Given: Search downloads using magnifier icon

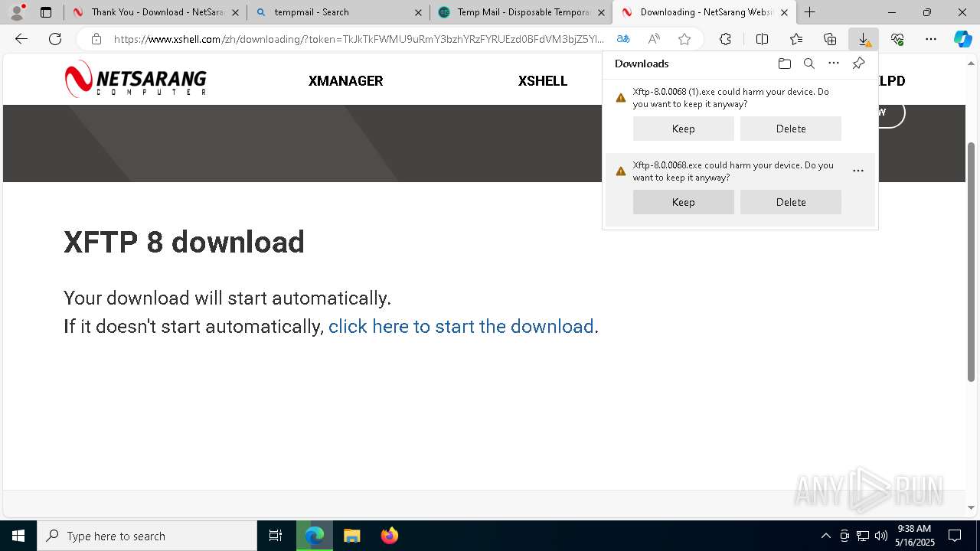Looking at the screenshot, I should click(808, 64).
